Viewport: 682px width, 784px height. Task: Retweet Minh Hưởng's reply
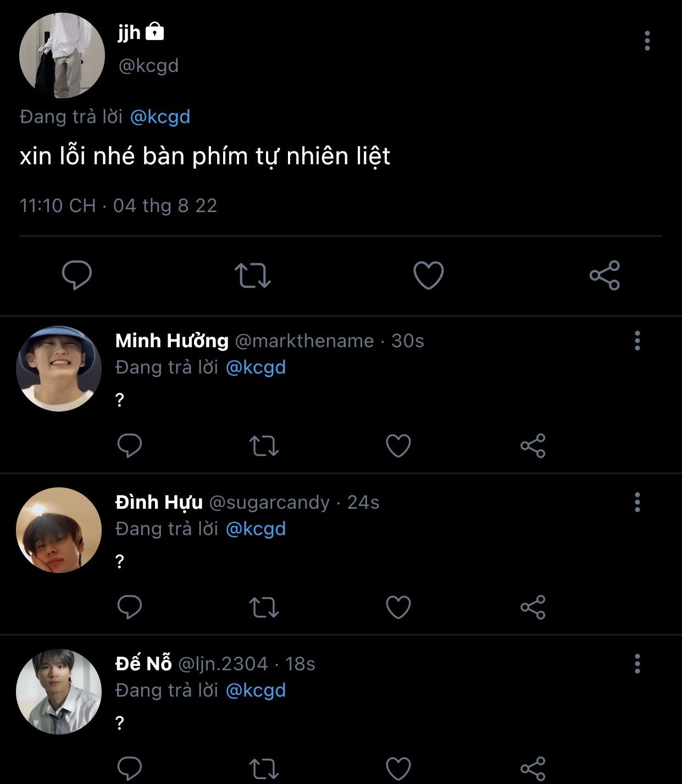264,446
